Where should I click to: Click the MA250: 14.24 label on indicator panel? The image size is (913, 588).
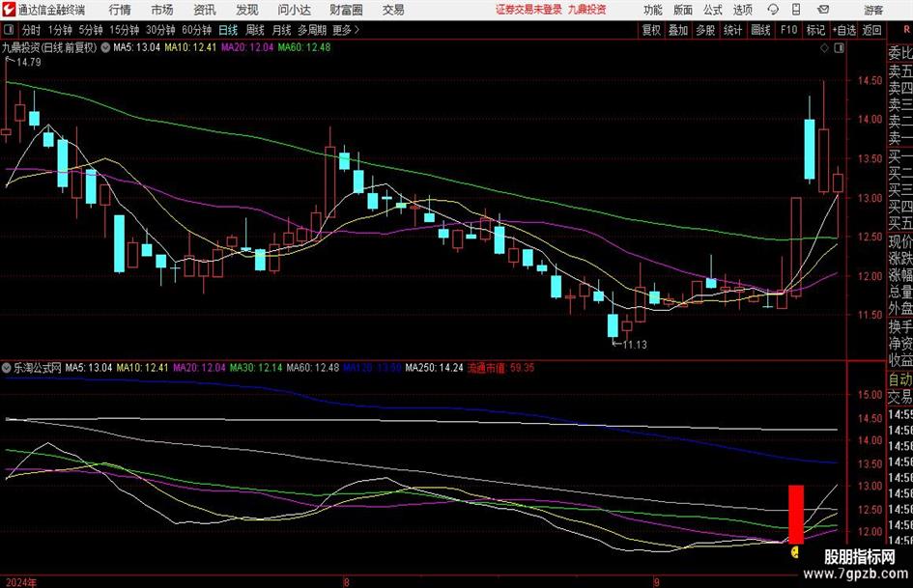[435, 368]
